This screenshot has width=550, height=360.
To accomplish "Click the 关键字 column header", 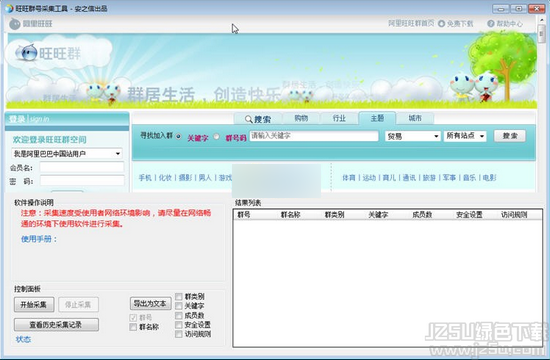I will tap(378, 214).
